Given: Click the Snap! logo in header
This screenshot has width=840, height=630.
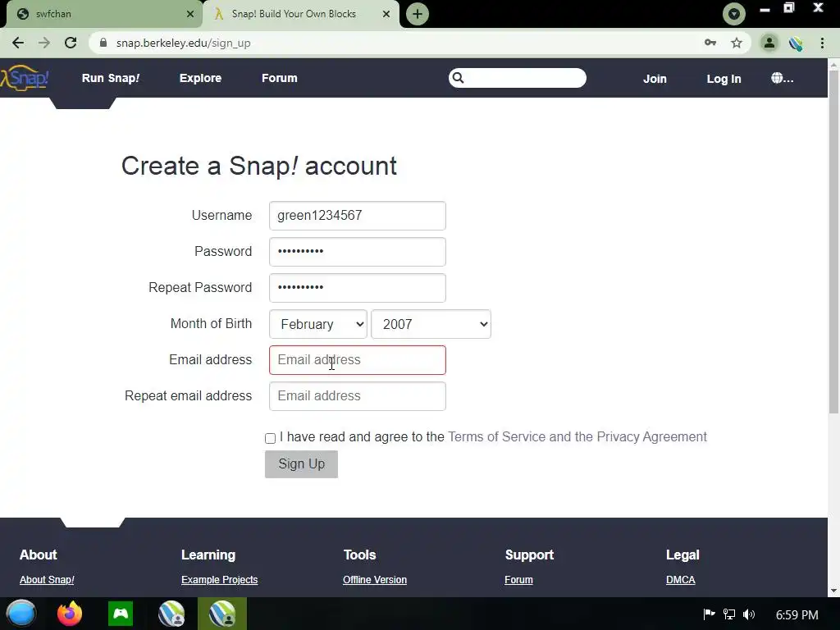Looking at the screenshot, I should pyautogui.click(x=25, y=78).
